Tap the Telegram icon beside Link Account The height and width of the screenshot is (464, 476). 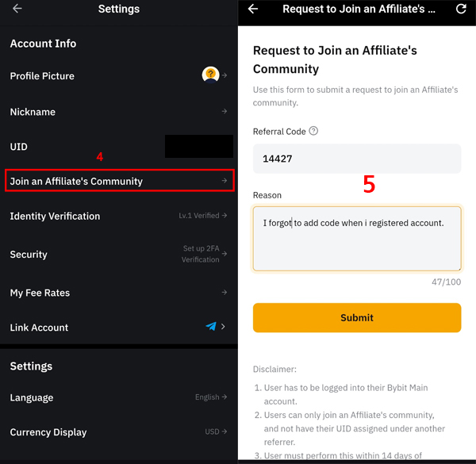point(211,326)
